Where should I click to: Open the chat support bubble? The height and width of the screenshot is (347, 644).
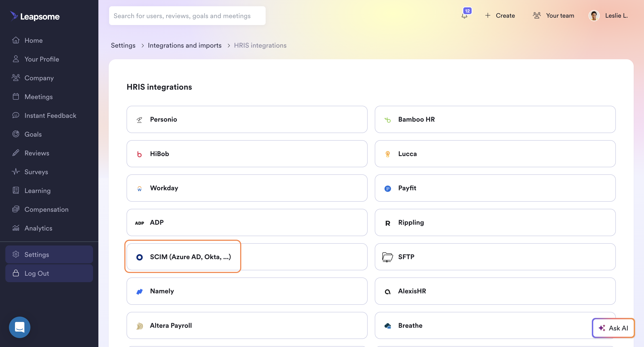(x=19, y=327)
